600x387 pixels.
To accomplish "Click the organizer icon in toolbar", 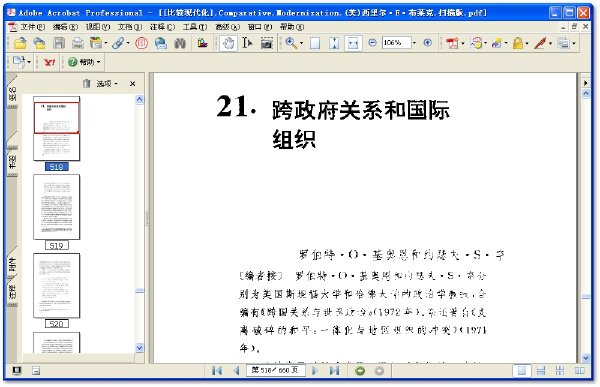I will (x=96, y=43).
